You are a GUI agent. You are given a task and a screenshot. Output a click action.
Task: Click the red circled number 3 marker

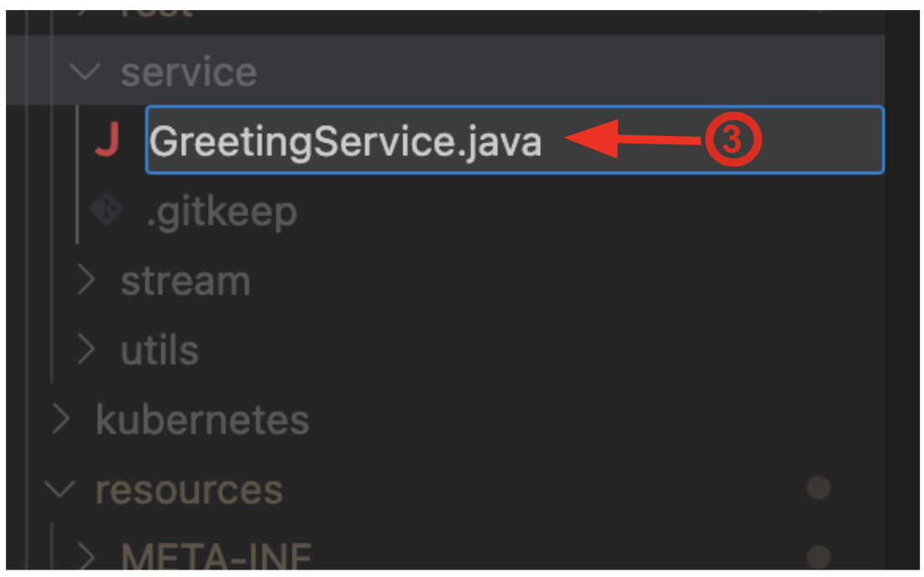[732, 140]
